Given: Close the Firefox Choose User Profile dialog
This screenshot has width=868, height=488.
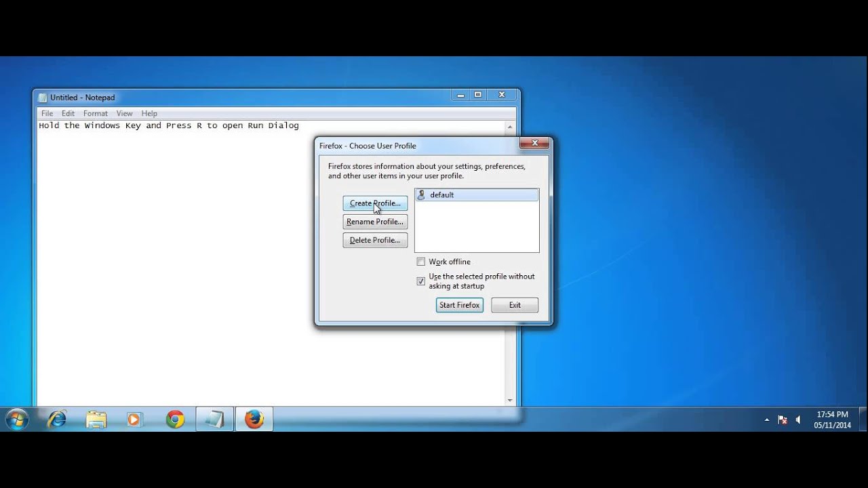Looking at the screenshot, I should pyautogui.click(x=535, y=143).
